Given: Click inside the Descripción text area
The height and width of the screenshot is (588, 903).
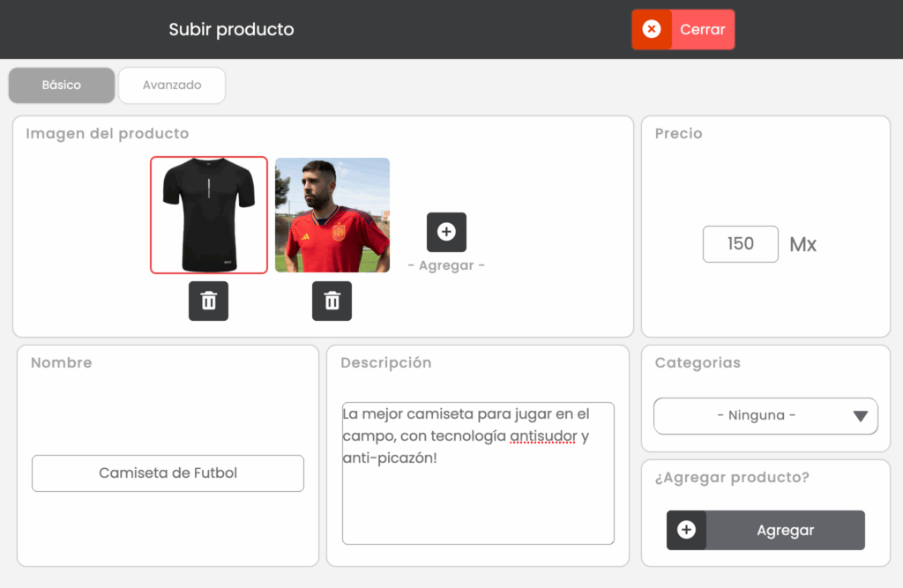Looking at the screenshot, I should [477, 502].
